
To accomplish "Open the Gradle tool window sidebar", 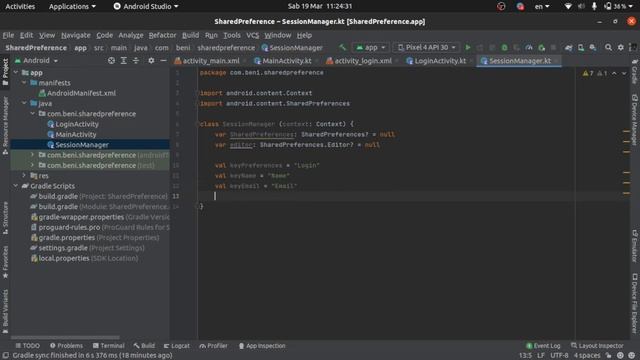I will 635,71.
